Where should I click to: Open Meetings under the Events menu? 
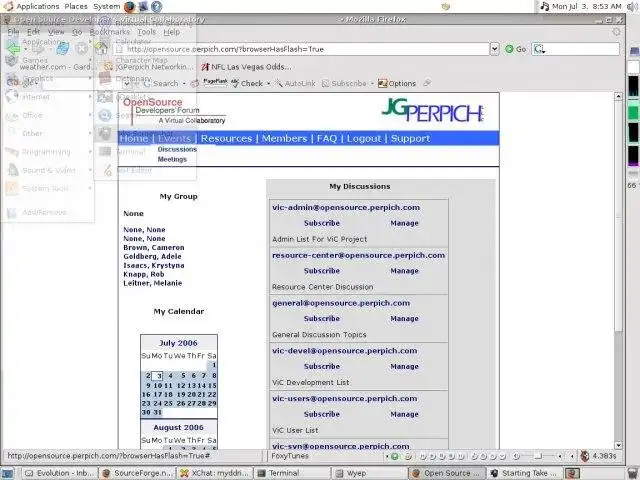coord(172,159)
